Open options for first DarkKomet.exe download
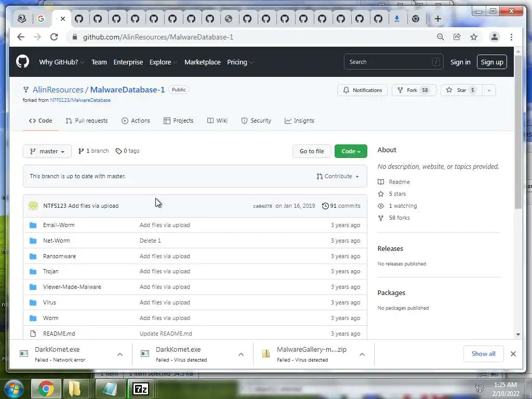The image size is (532, 399). [120, 354]
